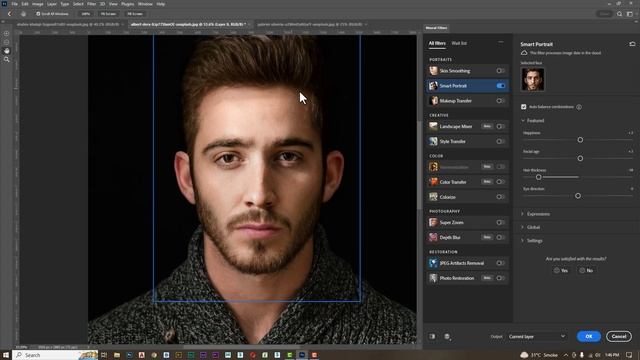
Task: Open Windows Start menu
Action: [x=6, y=355]
